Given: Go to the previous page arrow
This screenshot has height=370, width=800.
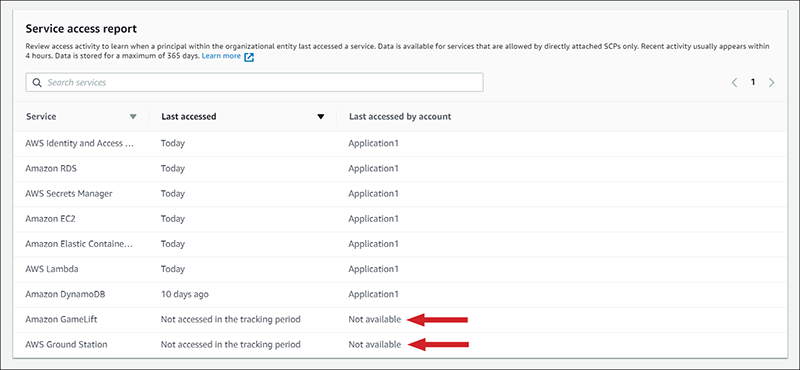Looking at the screenshot, I should tap(734, 82).
